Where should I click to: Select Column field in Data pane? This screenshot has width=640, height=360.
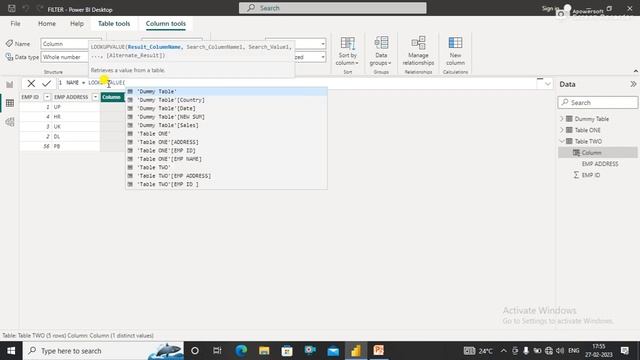click(x=598, y=153)
